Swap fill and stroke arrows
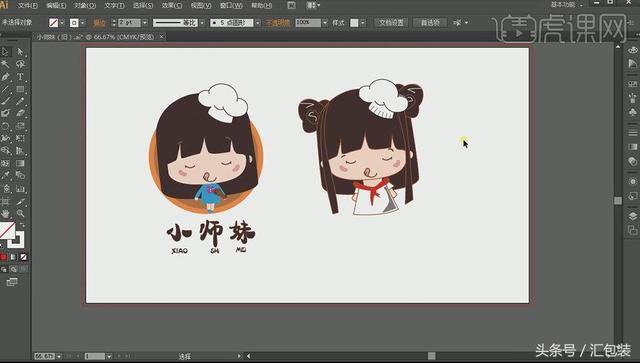The width and height of the screenshot is (640, 363). tap(22, 225)
